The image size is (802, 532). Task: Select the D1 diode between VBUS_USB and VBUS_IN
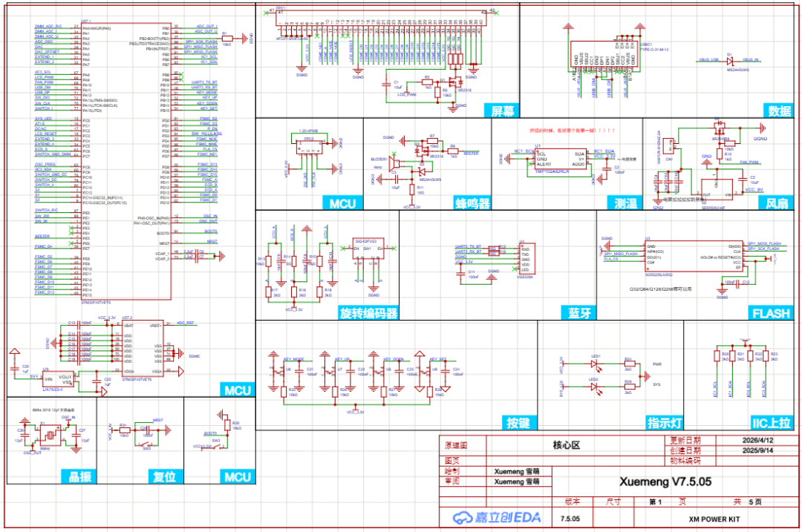pos(729,60)
